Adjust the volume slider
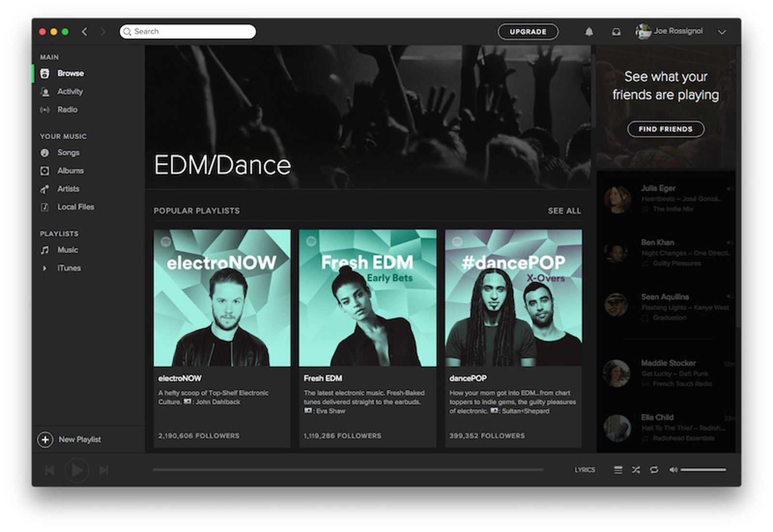Screen dimensions: 773x532 tap(703, 470)
